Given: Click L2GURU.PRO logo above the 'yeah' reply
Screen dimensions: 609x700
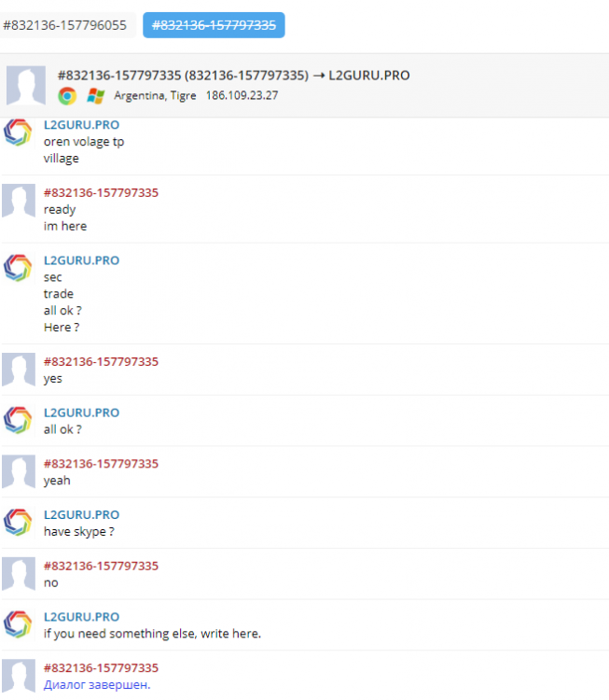Looking at the screenshot, I should 18,421.
